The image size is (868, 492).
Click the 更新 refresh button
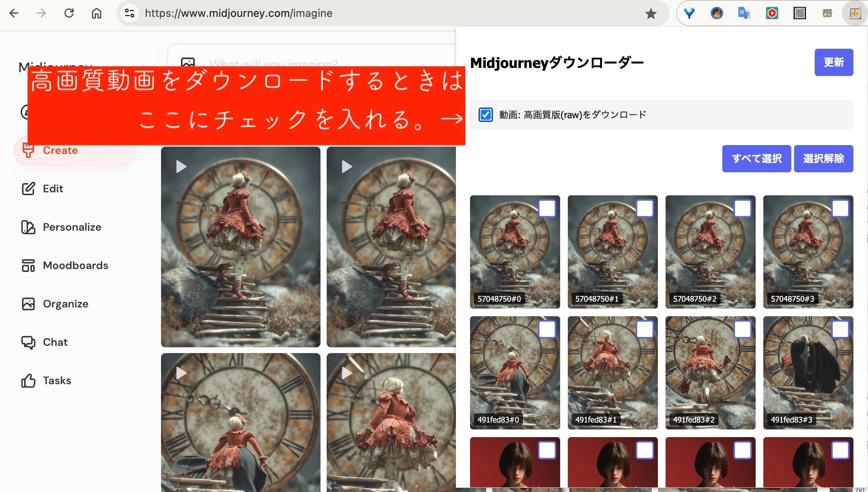tap(834, 62)
